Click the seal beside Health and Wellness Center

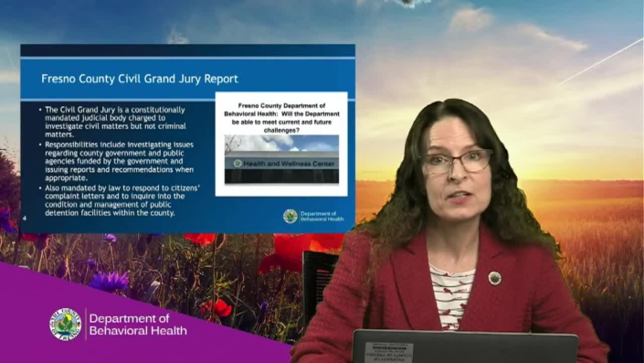238,164
